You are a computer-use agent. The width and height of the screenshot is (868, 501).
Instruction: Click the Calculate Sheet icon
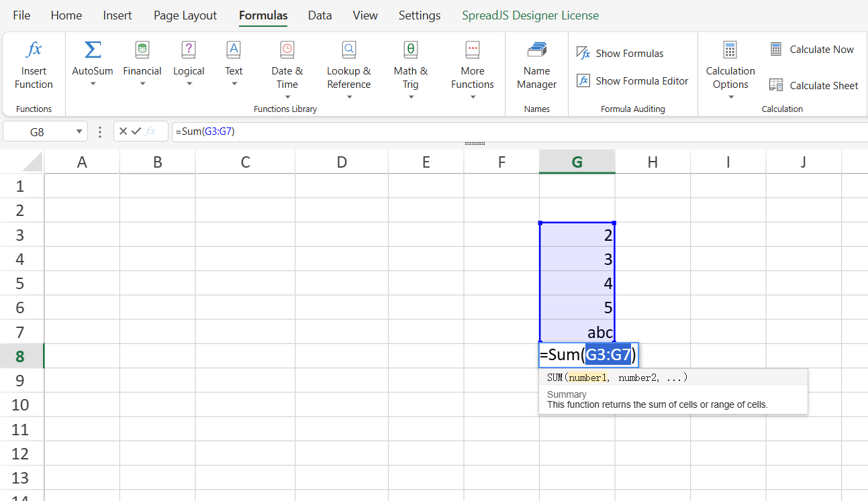point(776,85)
